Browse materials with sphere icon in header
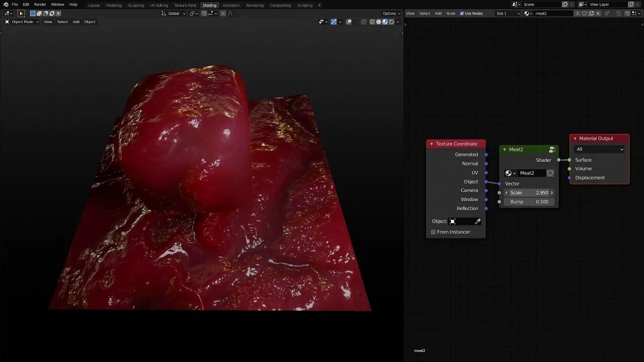The image size is (644, 362). pos(528,14)
